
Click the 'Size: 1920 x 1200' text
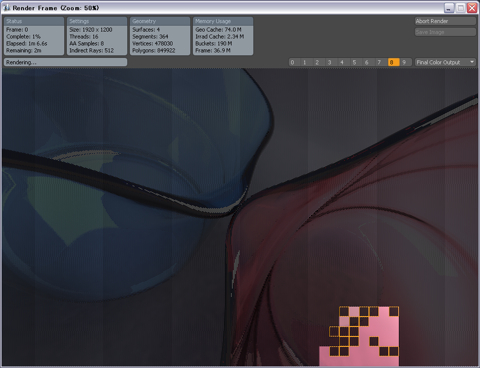click(x=91, y=30)
